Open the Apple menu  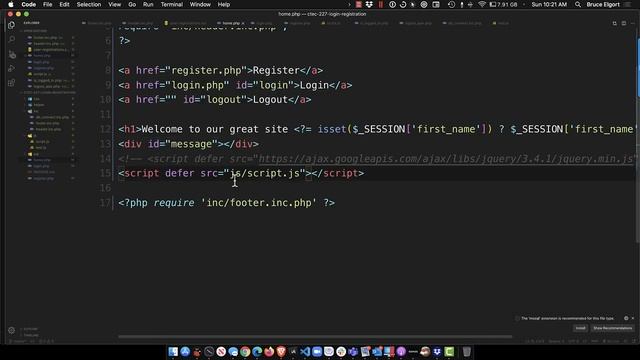coord(11,4)
